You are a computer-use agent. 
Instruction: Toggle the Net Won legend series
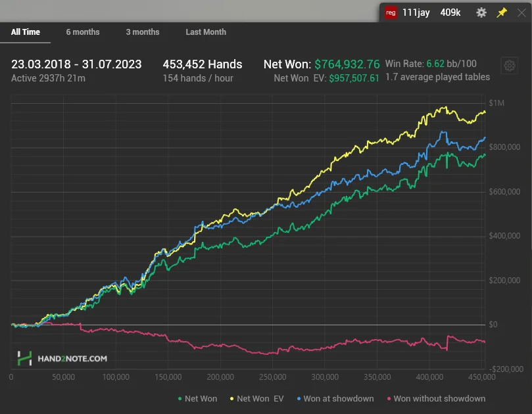tap(198, 398)
